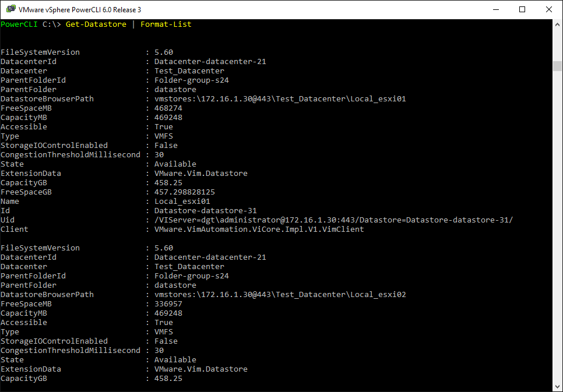Click the DatastoreBrowserPath ending Local_esxi01
The width and height of the screenshot is (563, 392).
(280, 98)
